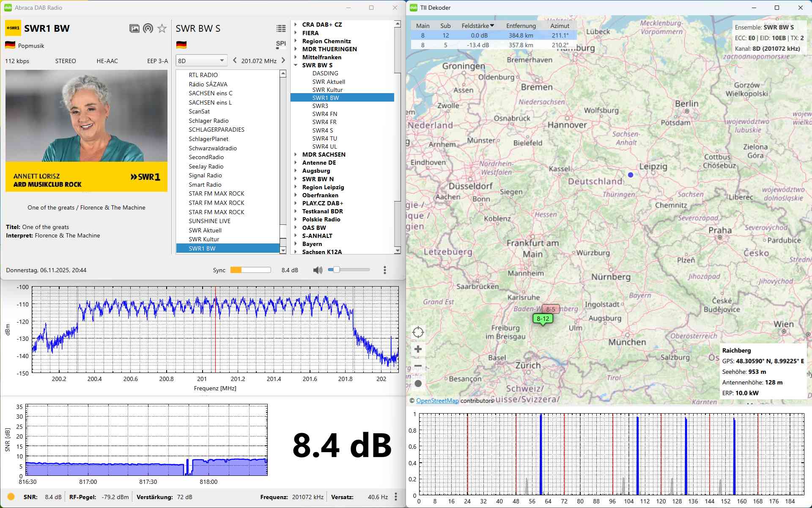Go to next channel frequency arrow
The image size is (812, 508).
[x=283, y=61]
